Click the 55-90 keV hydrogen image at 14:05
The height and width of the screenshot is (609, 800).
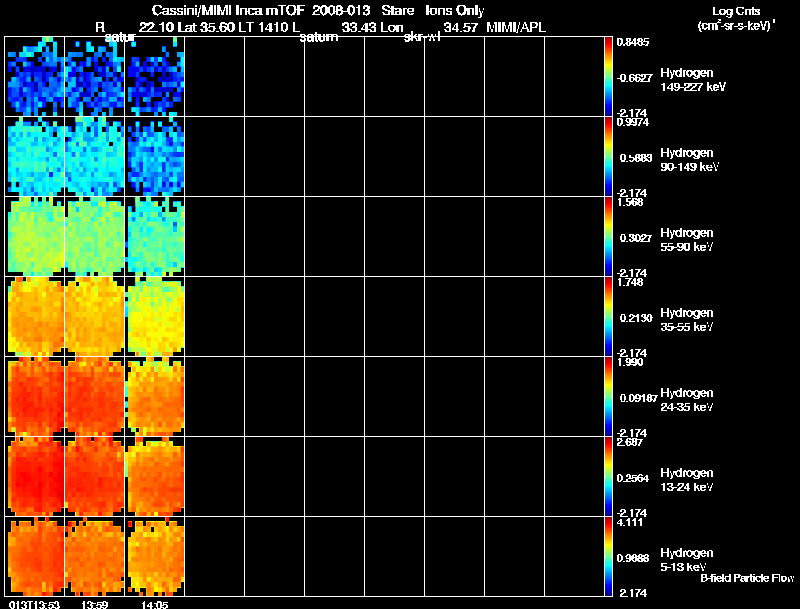point(155,237)
